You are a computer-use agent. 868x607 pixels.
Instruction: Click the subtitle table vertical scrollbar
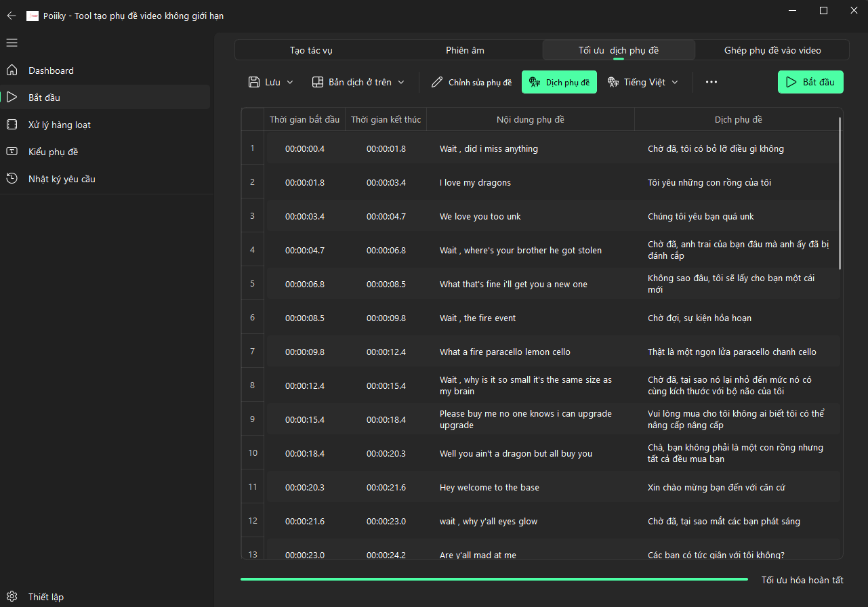(x=840, y=193)
